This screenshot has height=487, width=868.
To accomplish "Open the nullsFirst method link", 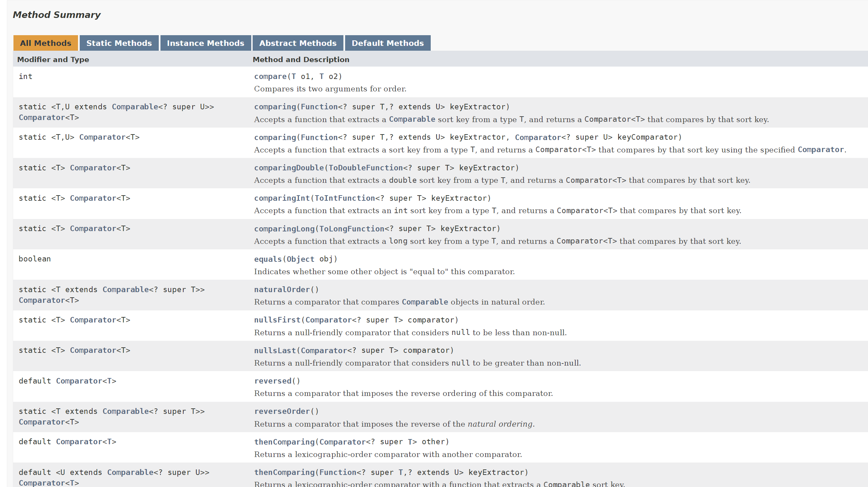I will point(277,320).
